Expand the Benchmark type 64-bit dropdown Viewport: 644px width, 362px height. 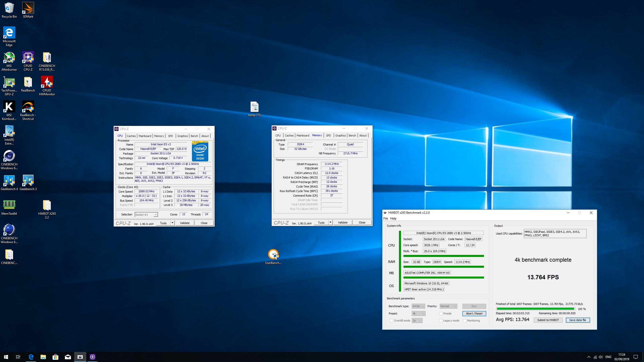[418, 306]
